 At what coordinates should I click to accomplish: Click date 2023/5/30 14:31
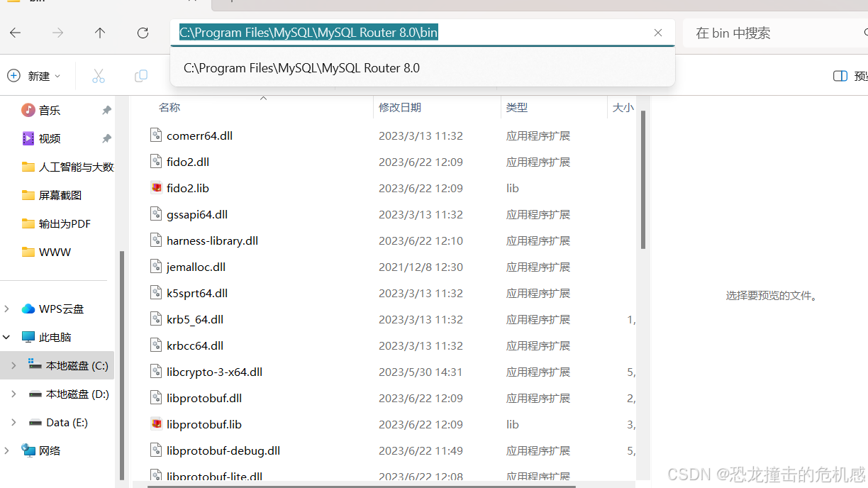421,372
